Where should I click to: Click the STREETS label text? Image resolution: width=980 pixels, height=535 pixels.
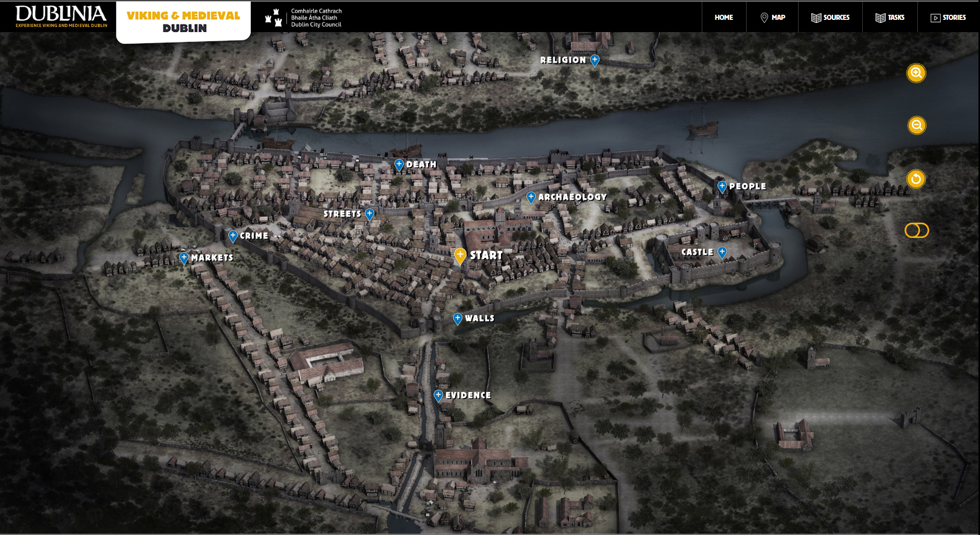pos(342,214)
